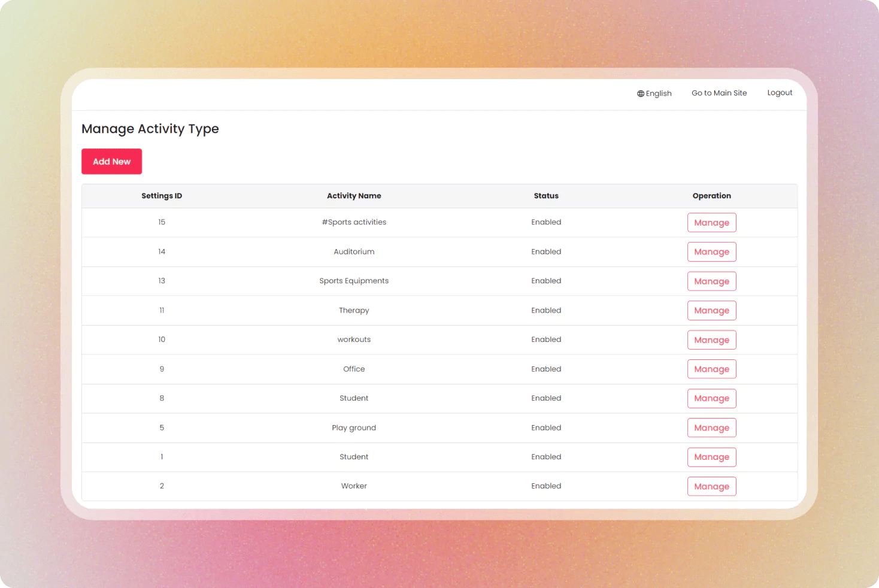Image resolution: width=879 pixels, height=588 pixels.
Task: Manage the #Sports activities row
Action: point(712,223)
